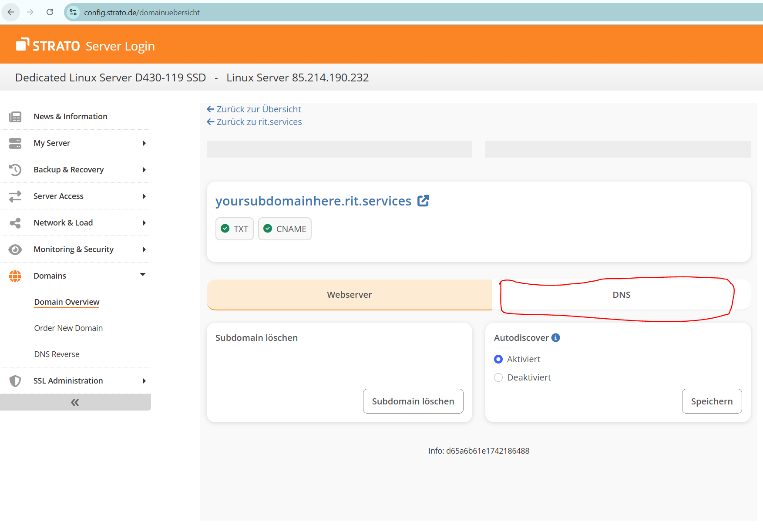The height and width of the screenshot is (532, 763).
Task: Click Zurück zu rit.services link
Action: [254, 122]
